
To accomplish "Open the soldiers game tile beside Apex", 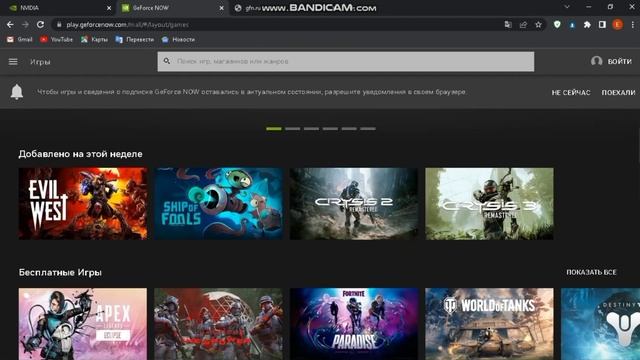I will tap(218, 324).
